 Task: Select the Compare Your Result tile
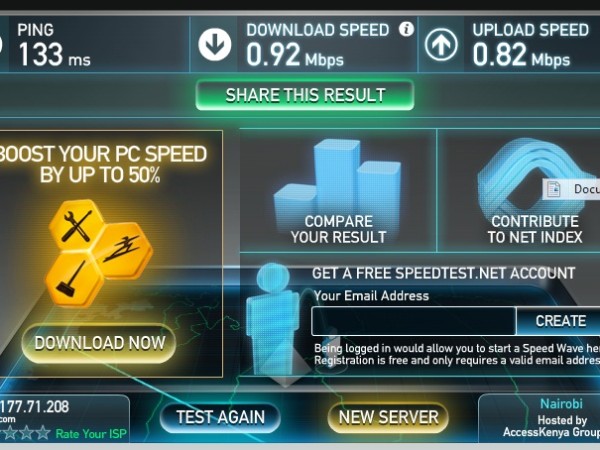[x=338, y=190]
